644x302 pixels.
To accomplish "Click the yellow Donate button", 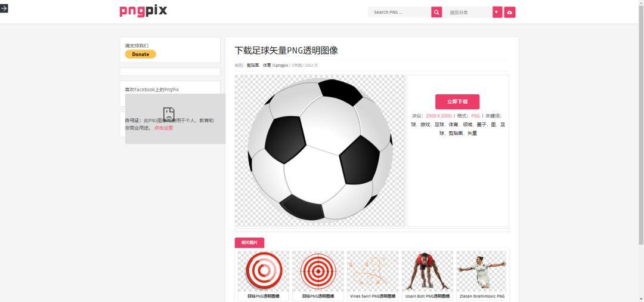I will pos(141,54).
